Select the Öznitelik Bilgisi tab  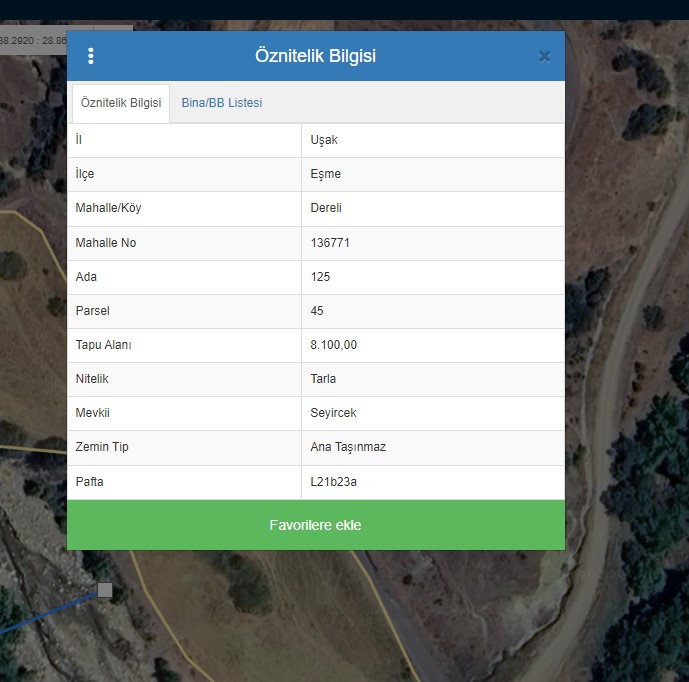tap(120, 103)
